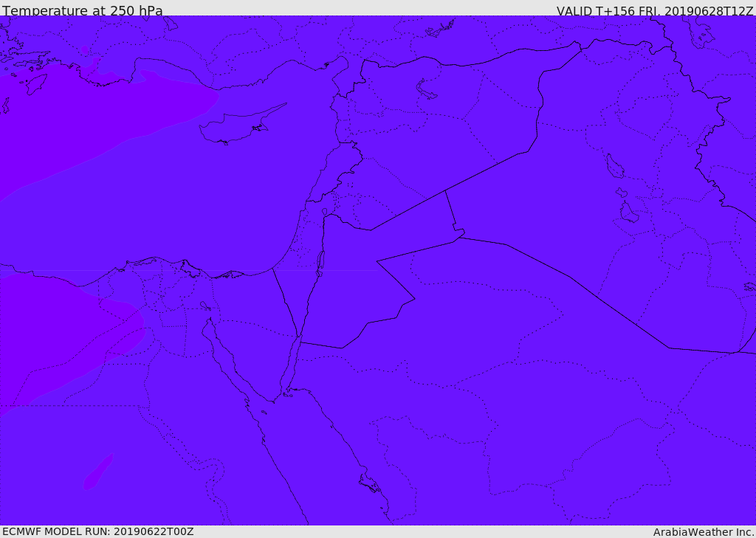
Task: Click the ArabiaWeather Inc credit text
Action: [704, 532]
